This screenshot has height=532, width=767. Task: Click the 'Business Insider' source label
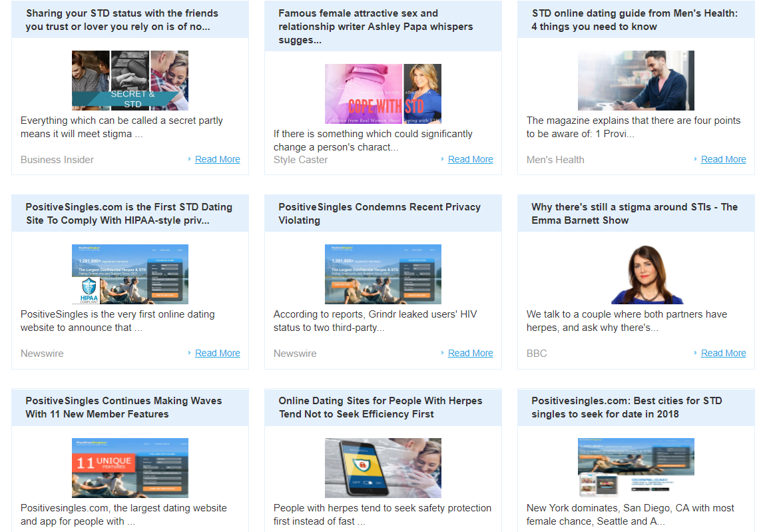point(57,160)
